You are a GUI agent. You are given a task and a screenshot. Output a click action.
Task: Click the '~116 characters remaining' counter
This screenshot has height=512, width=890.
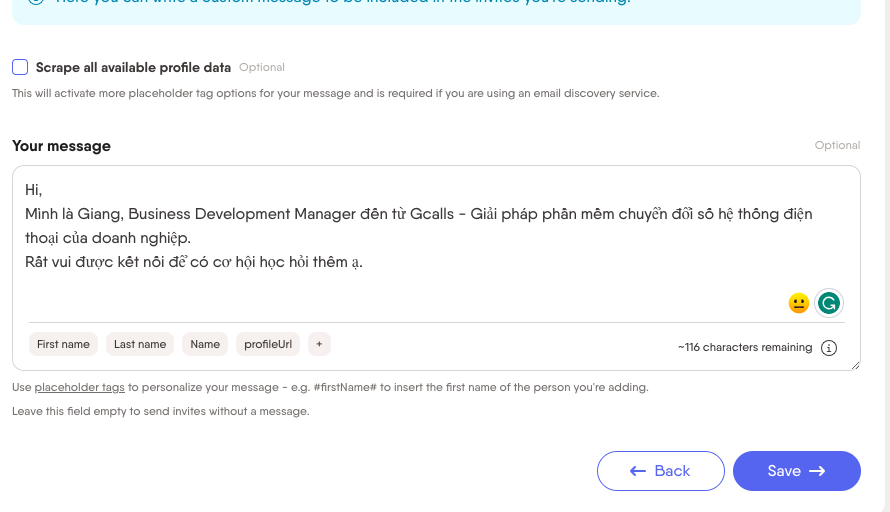(x=744, y=348)
